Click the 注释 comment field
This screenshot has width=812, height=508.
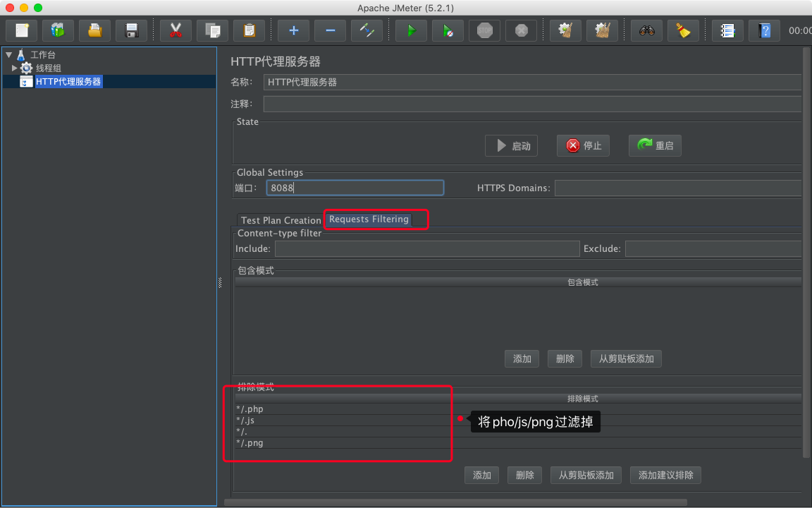tap(533, 104)
